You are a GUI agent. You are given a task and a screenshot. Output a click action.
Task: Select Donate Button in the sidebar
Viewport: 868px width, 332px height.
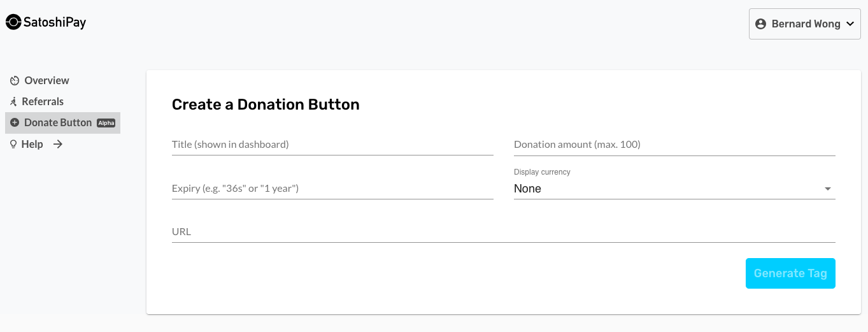click(58, 123)
